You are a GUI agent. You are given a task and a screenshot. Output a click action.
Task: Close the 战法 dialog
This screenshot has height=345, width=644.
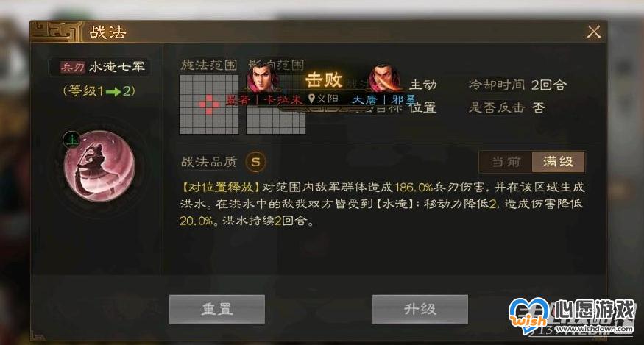pos(594,32)
